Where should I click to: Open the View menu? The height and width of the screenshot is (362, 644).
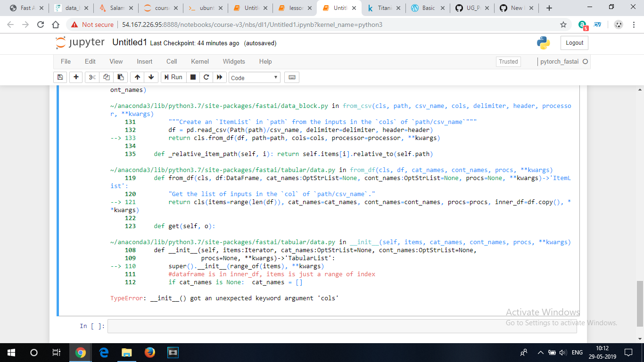pyautogui.click(x=116, y=61)
